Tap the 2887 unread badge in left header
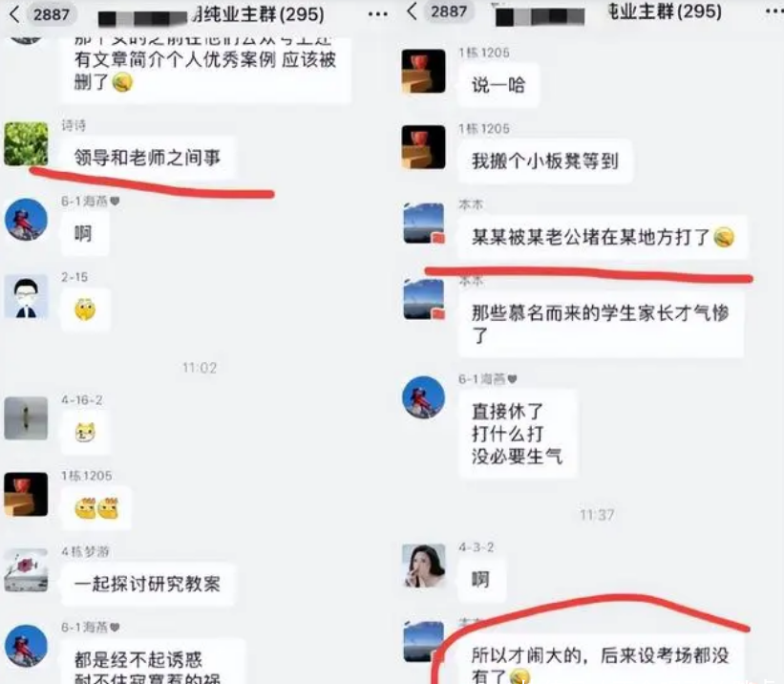Screen dimensions: 784x684 point(52,14)
